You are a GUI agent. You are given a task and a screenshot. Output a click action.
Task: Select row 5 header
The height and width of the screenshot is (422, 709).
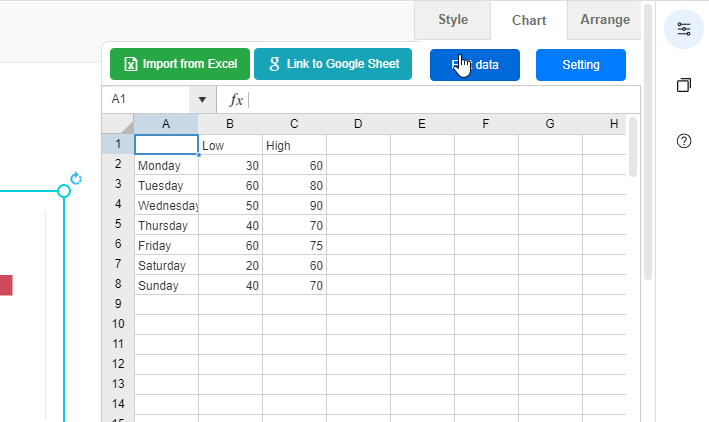coord(118,225)
